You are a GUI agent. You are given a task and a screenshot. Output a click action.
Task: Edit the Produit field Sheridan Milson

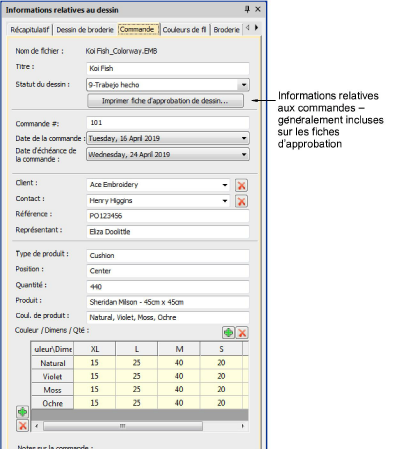pos(168,302)
